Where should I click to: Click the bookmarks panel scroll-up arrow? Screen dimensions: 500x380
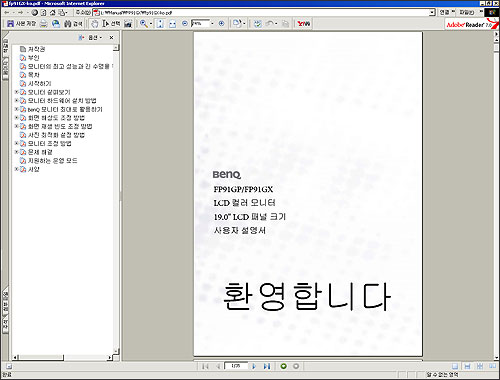point(116,48)
